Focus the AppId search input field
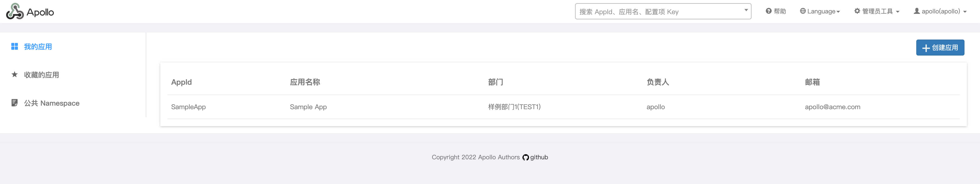Viewport: 980px width, 184px height. point(658,12)
